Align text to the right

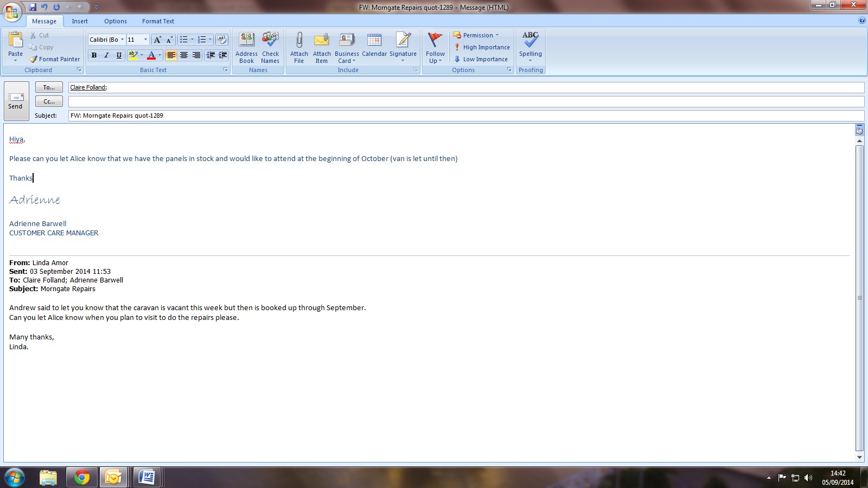196,55
